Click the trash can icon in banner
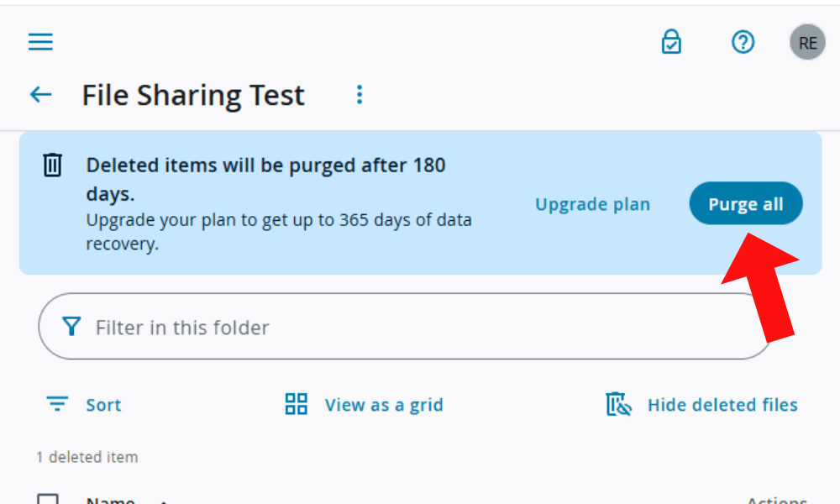 coord(52,165)
